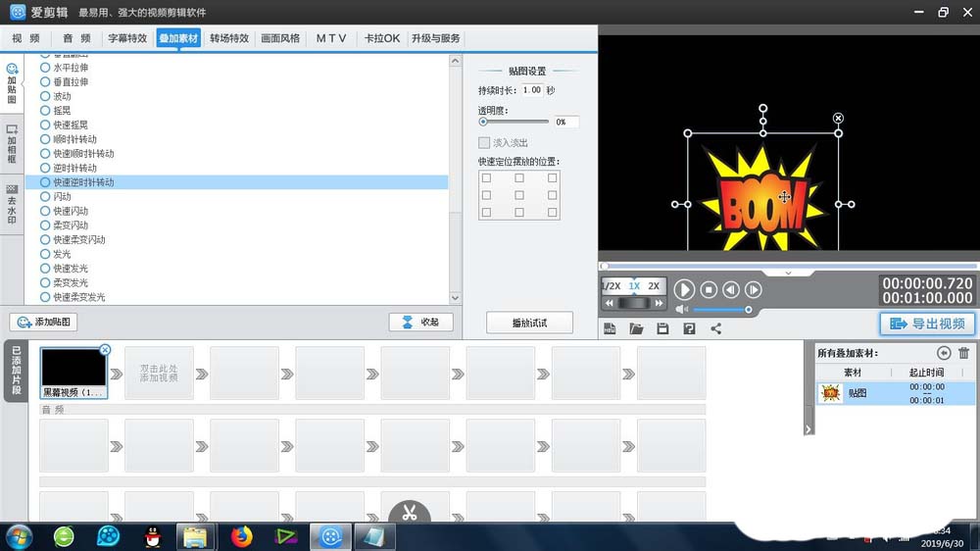Click the 添加贴图 button
The height and width of the screenshot is (551, 980).
coord(44,323)
